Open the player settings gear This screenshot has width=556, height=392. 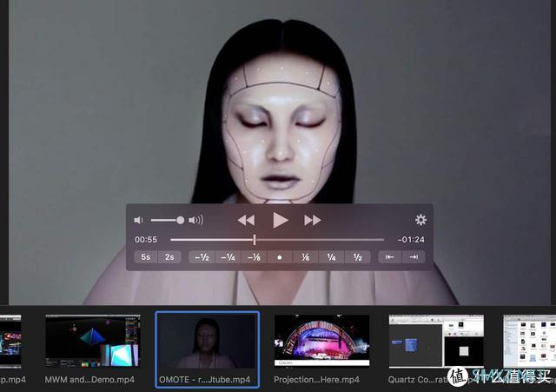pyautogui.click(x=420, y=220)
